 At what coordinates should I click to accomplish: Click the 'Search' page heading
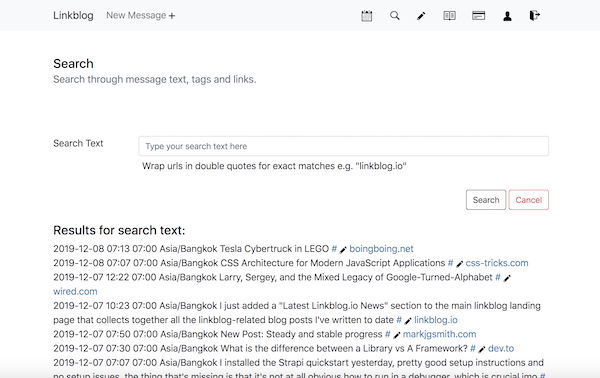[73, 64]
